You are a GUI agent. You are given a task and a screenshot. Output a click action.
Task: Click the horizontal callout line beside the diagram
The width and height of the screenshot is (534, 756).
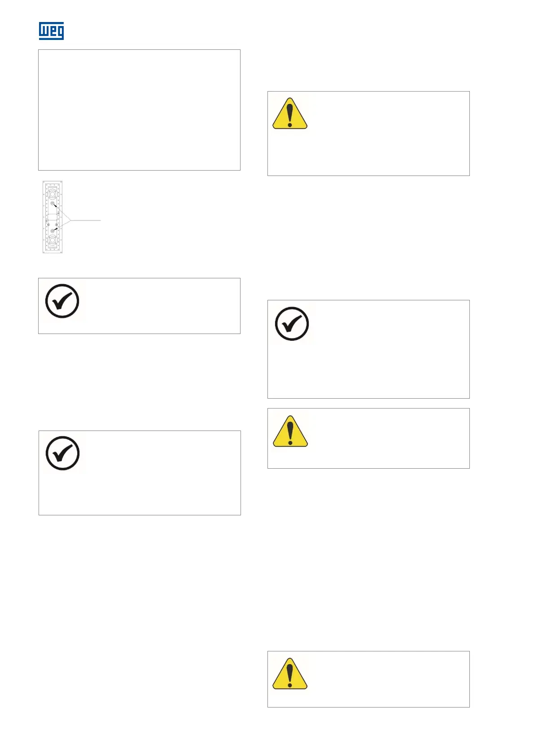coord(86,220)
